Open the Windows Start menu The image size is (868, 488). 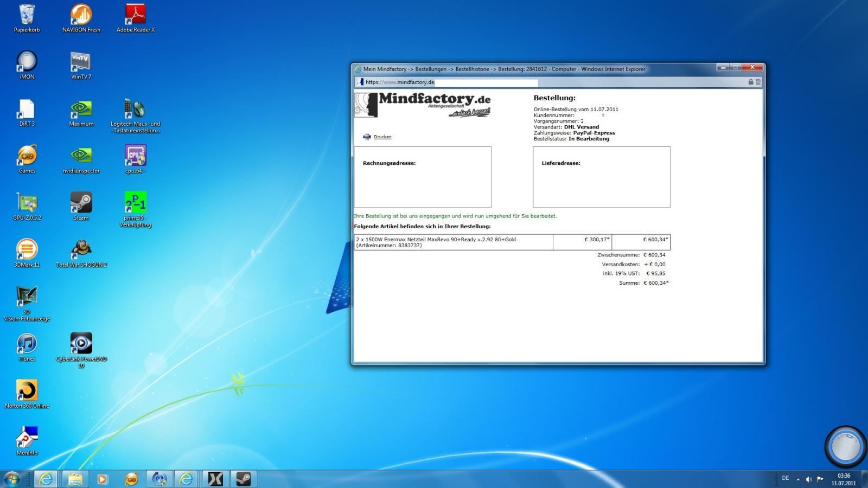pos(12,479)
